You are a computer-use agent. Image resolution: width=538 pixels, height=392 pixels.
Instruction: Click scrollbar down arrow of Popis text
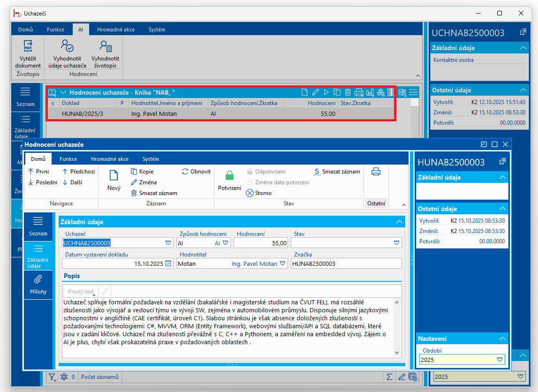coord(397,353)
